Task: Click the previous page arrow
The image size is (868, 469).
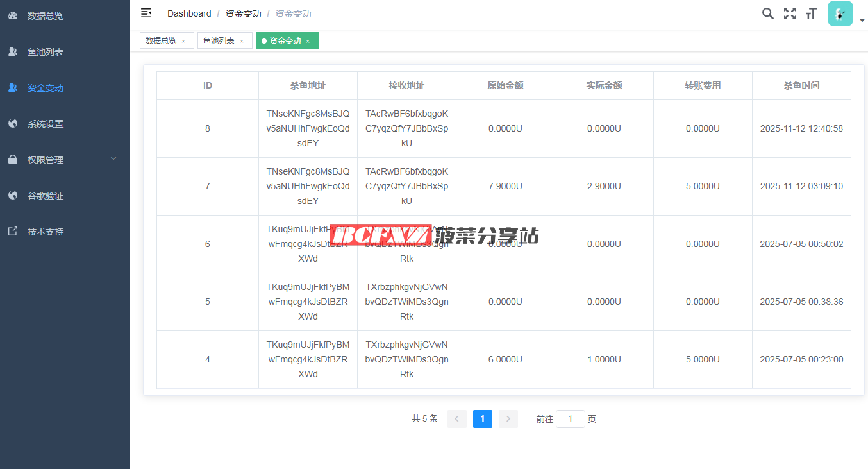Action: [457, 419]
